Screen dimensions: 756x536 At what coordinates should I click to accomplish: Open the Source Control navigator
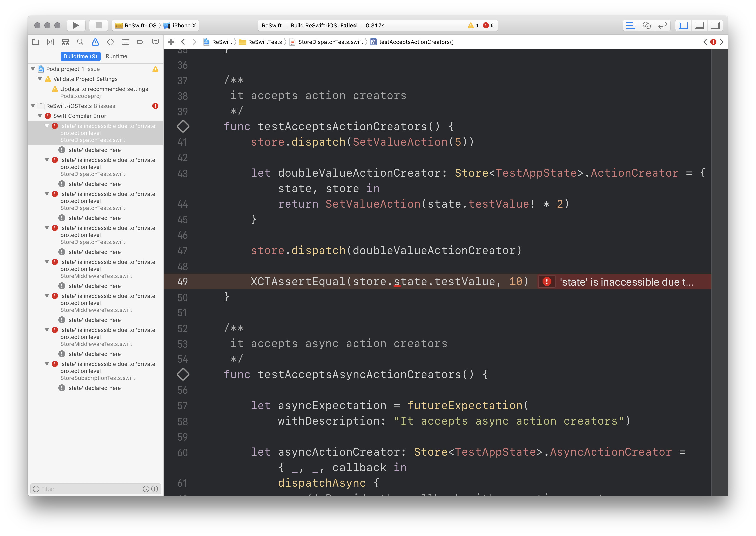pyautogui.click(x=50, y=42)
